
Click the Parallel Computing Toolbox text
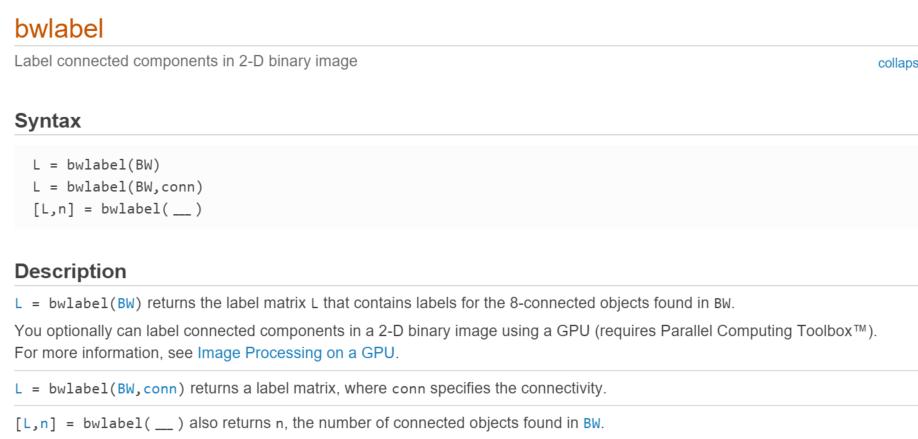pos(762,331)
